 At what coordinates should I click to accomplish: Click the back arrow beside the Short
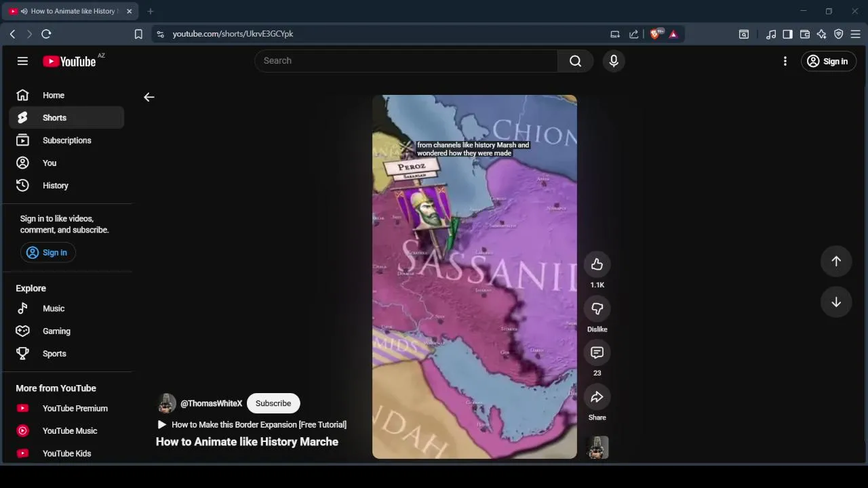(149, 97)
